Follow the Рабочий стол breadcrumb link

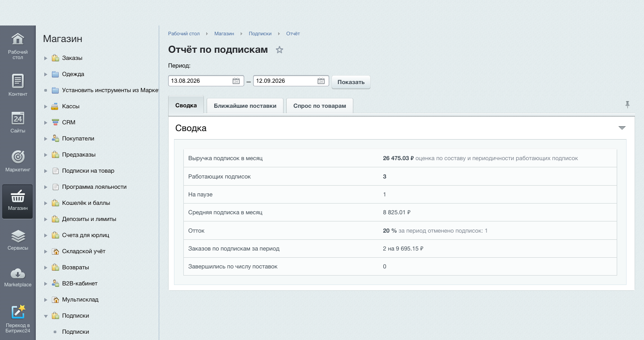184,34
